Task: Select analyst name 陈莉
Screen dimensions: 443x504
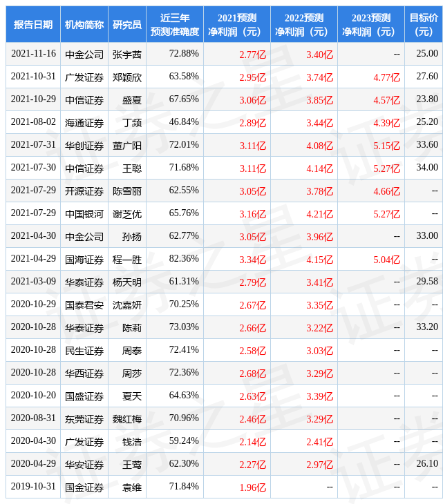Action: [132, 328]
